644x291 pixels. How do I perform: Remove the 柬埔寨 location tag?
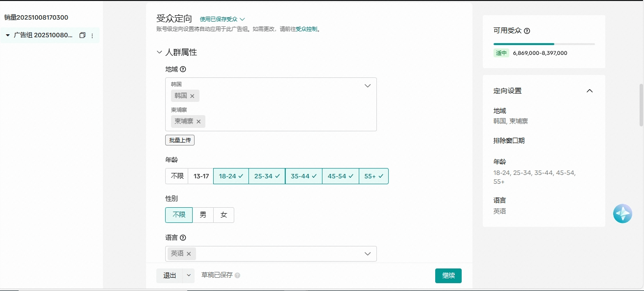pos(198,121)
